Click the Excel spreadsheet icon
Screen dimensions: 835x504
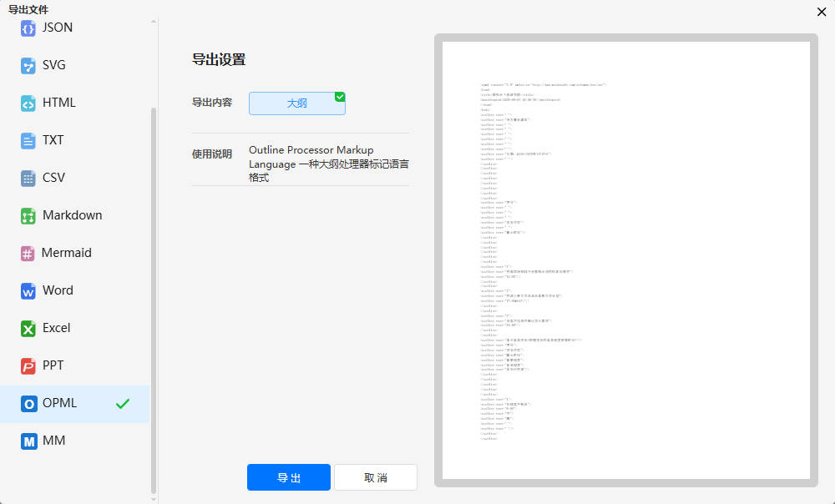pos(28,328)
